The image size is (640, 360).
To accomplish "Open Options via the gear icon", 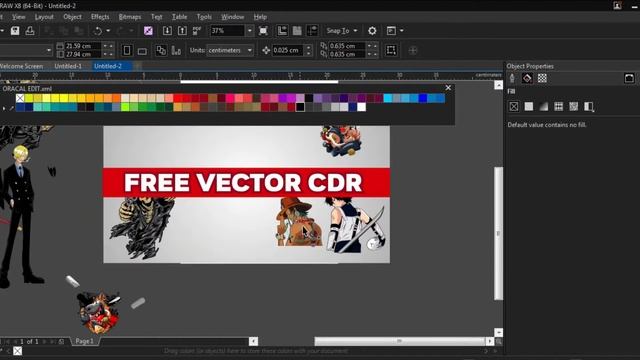I will 372,31.
